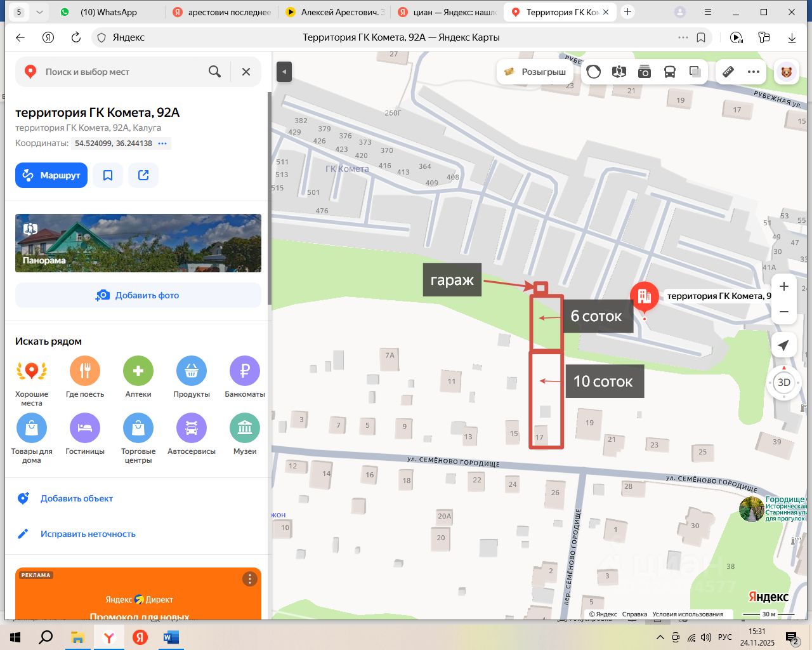Enable street panoramas layer
This screenshot has width=812, height=650.
(619, 72)
